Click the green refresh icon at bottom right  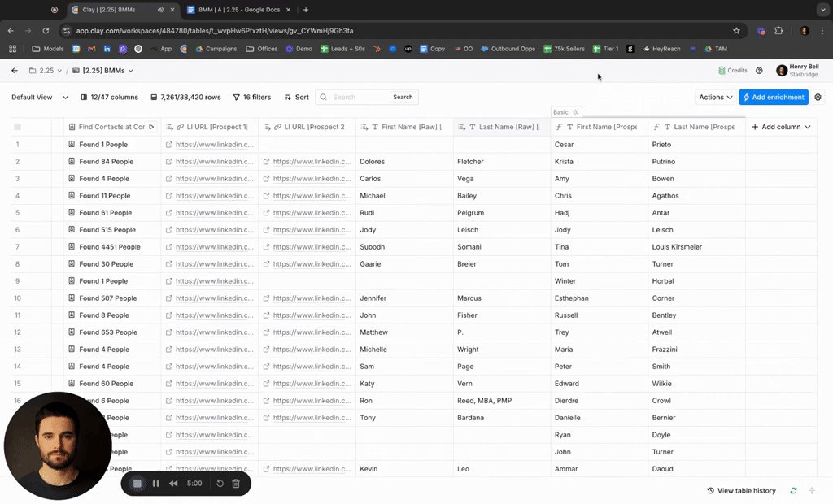coord(793,491)
